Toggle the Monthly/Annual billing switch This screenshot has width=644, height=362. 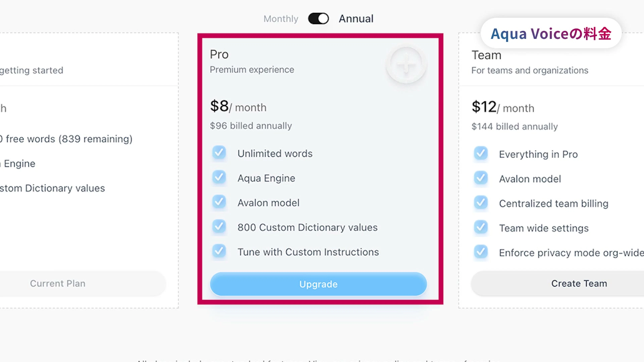[x=318, y=19]
